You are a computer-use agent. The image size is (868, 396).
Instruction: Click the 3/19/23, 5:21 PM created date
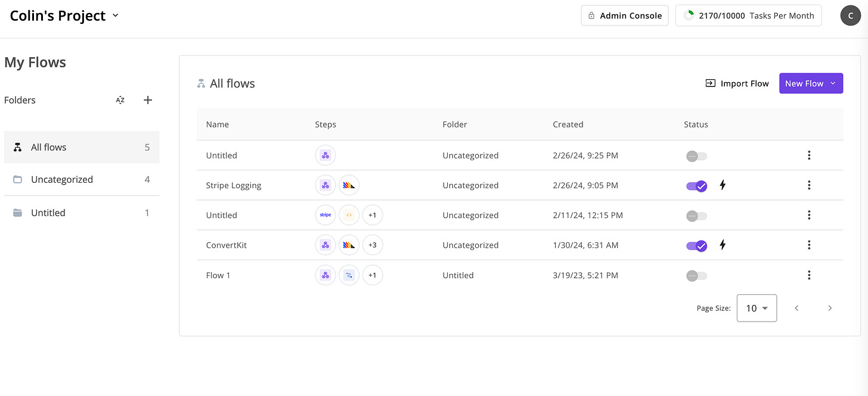pos(585,275)
